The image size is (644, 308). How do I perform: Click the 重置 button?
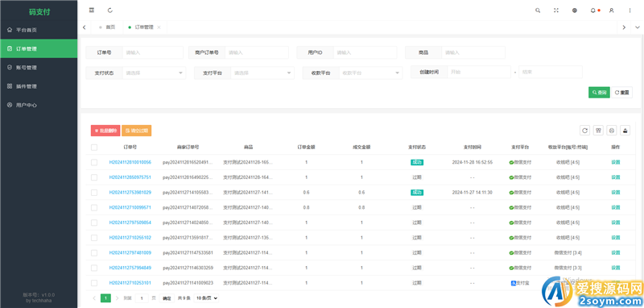[x=621, y=93]
